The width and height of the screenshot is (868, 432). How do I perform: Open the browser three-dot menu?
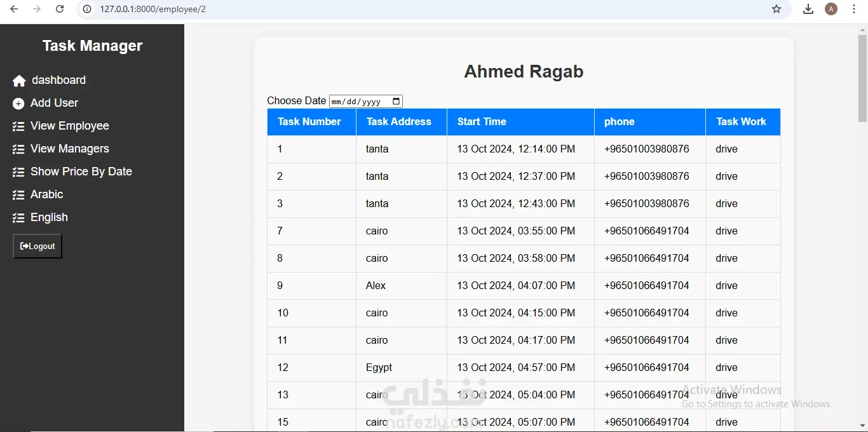click(854, 9)
